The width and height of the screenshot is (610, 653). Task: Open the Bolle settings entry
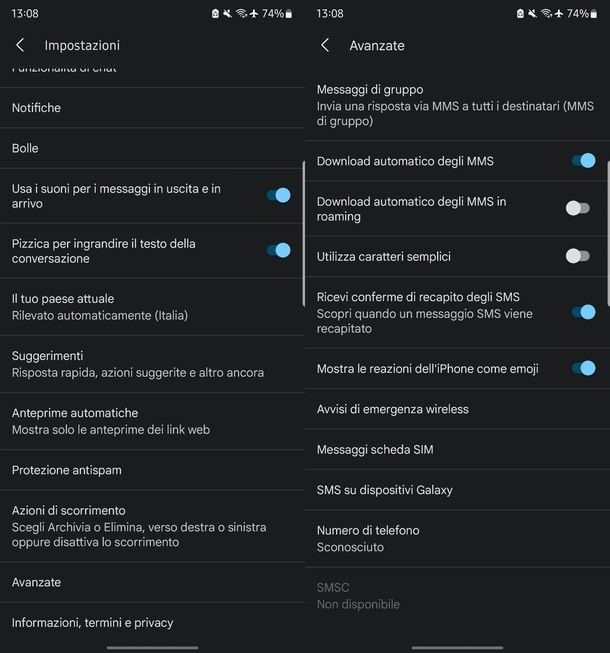pyautogui.click(x=152, y=148)
